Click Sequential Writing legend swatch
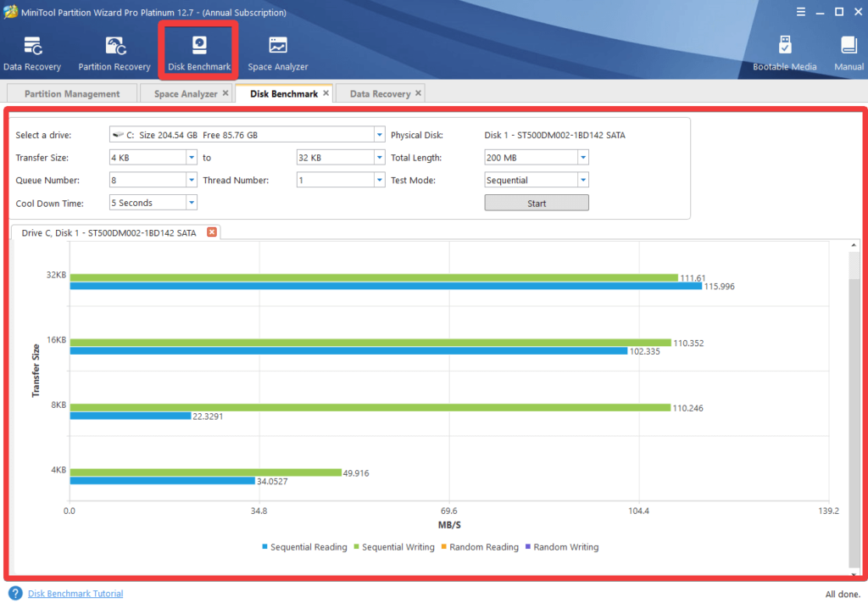Viewport: 868px width, 609px height. pyautogui.click(x=357, y=546)
